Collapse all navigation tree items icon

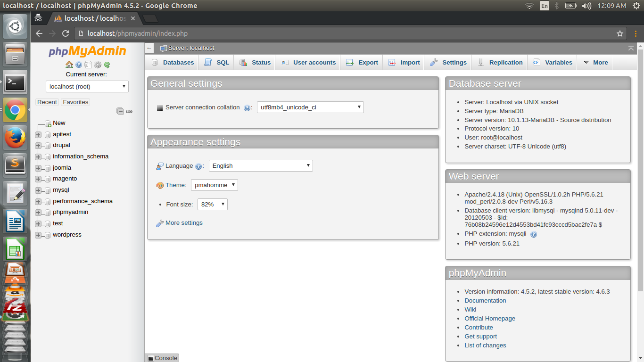tap(120, 111)
